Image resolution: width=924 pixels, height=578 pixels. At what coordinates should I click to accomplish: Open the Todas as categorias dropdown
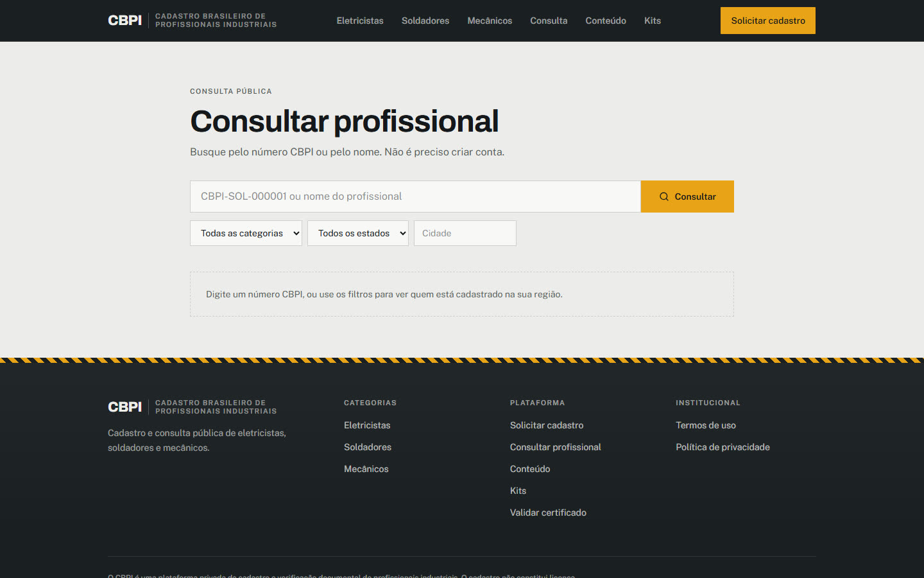(x=246, y=233)
